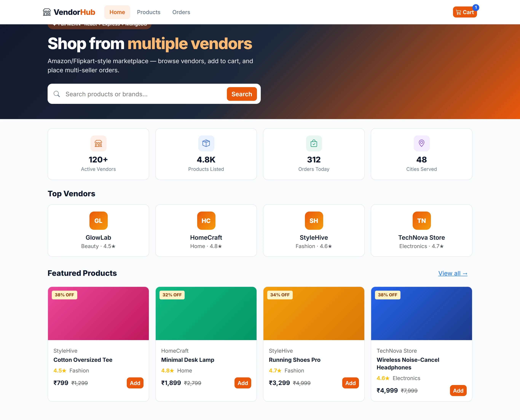The height and width of the screenshot is (420, 520).
Task: Open the Cotton Oversized Tee product image
Action: [98, 313]
